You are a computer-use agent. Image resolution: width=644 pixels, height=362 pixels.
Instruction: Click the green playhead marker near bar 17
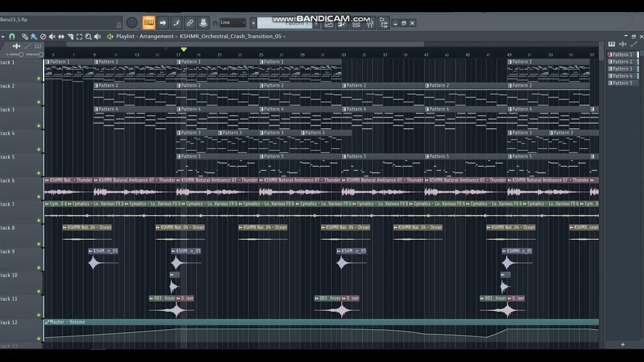click(x=184, y=49)
